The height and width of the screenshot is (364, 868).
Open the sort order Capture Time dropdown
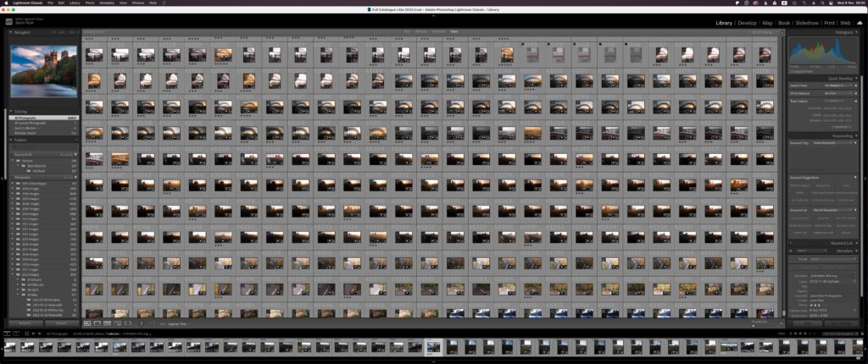pos(178,323)
